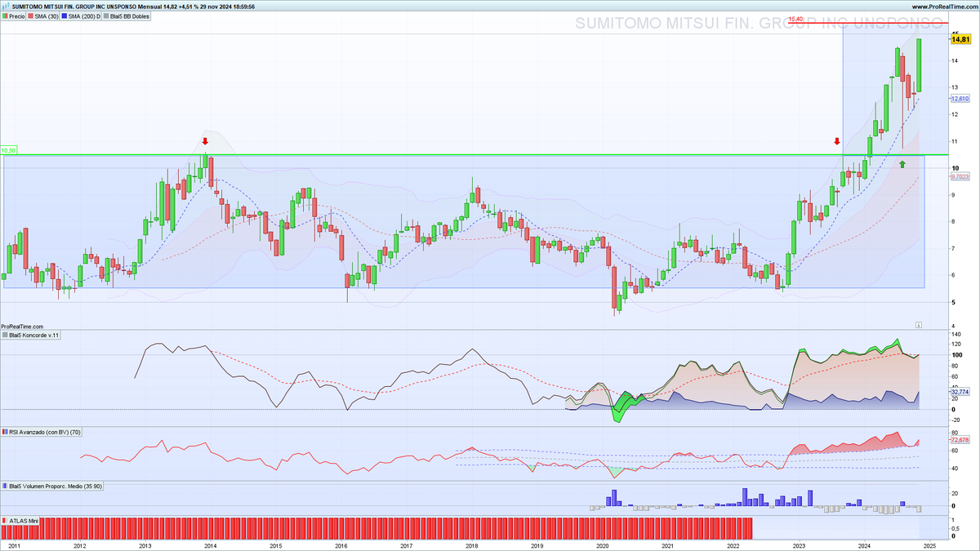Select the green 10,50 horizontal level label
Image resolution: width=980 pixels, height=551 pixels.
point(8,150)
